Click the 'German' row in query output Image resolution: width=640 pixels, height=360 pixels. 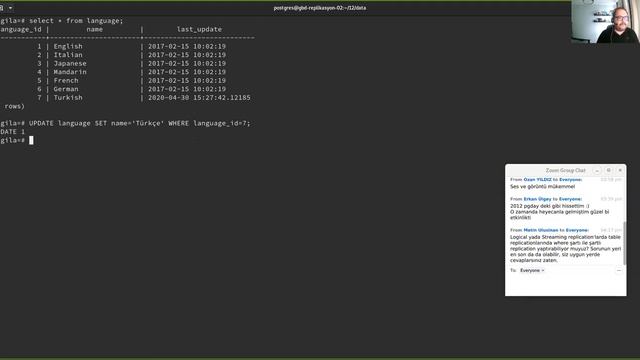[x=131, y=89]
